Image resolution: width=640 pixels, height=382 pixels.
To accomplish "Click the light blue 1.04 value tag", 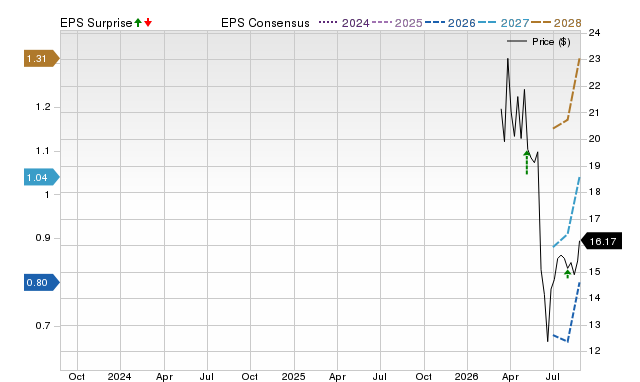I will 42,177.
